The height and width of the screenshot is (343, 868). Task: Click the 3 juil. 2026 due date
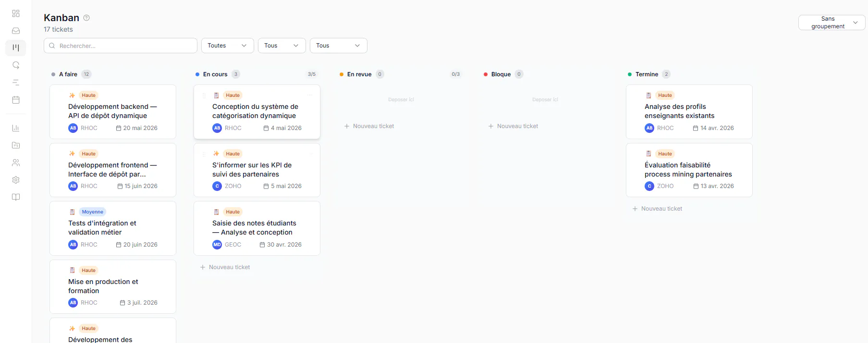click(x=139, y=303)
